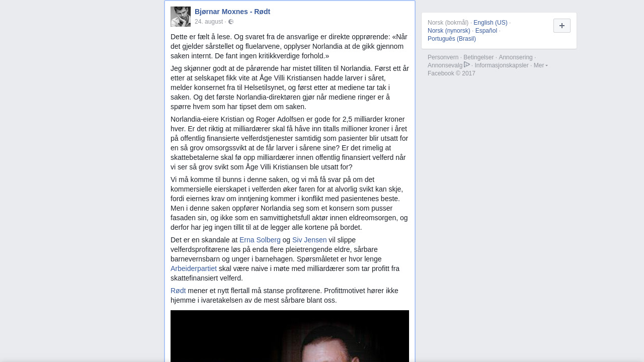Open the 24. august post timestamp
The image size is (644, 362).
tap(209, 22)
